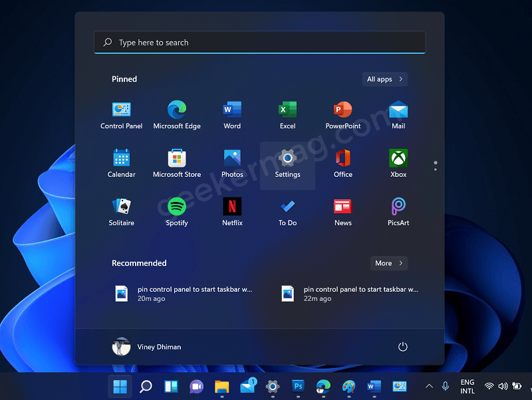The width and height of the screenshot is (532, 400).
Task: Open the pinned News app
Action: [x=343, y=213]
